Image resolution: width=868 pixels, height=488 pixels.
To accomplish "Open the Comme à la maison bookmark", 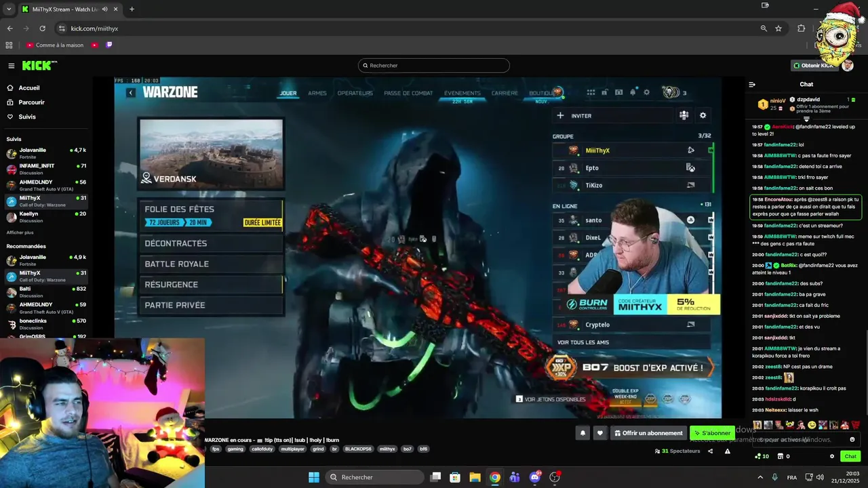I will (x=54, y=45).
